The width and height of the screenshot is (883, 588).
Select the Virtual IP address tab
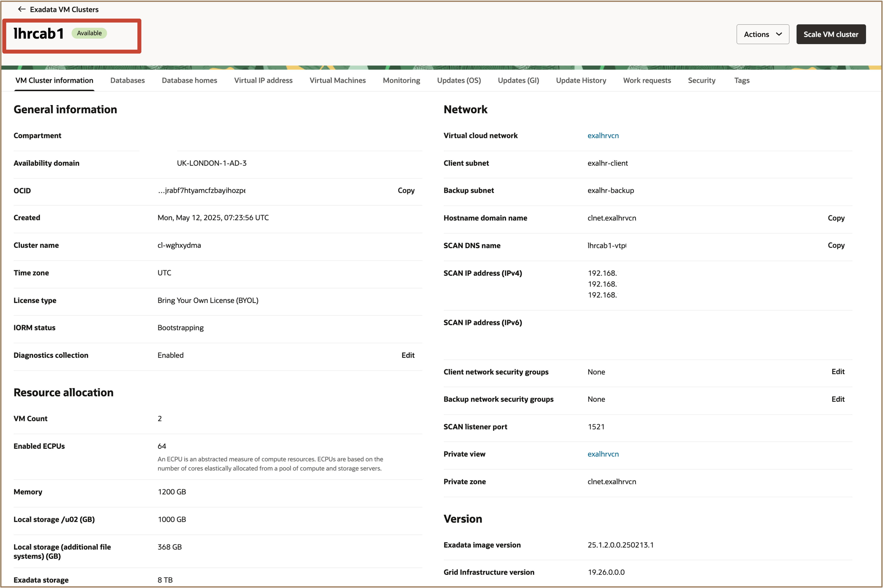(x=263, y=80)
